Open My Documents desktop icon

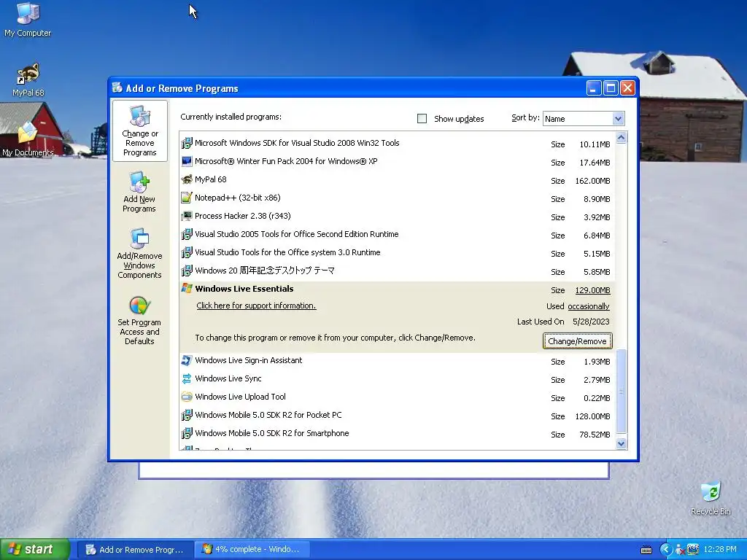pyautogui.click(x=28, y=133)
